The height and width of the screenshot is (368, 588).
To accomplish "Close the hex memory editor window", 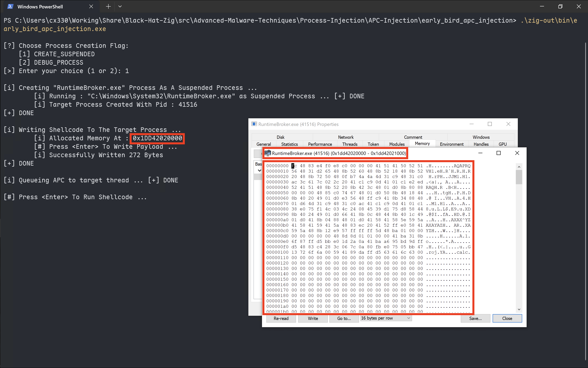I will click(x=517, y=153).
